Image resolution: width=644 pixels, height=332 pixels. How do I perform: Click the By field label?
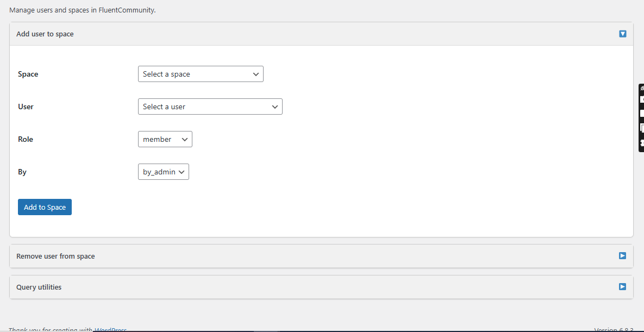22,172
